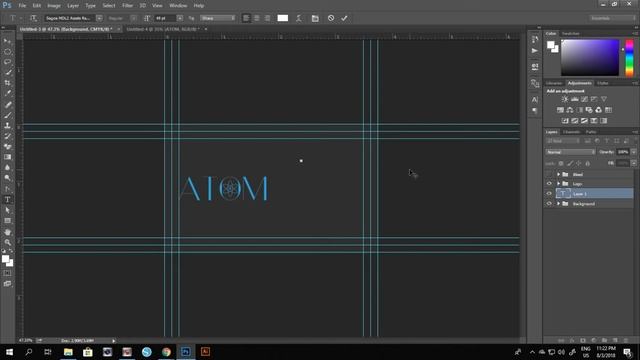640x360 pixels.
Task: Toggle lock transparent pixels
Action: click(561, 163)
